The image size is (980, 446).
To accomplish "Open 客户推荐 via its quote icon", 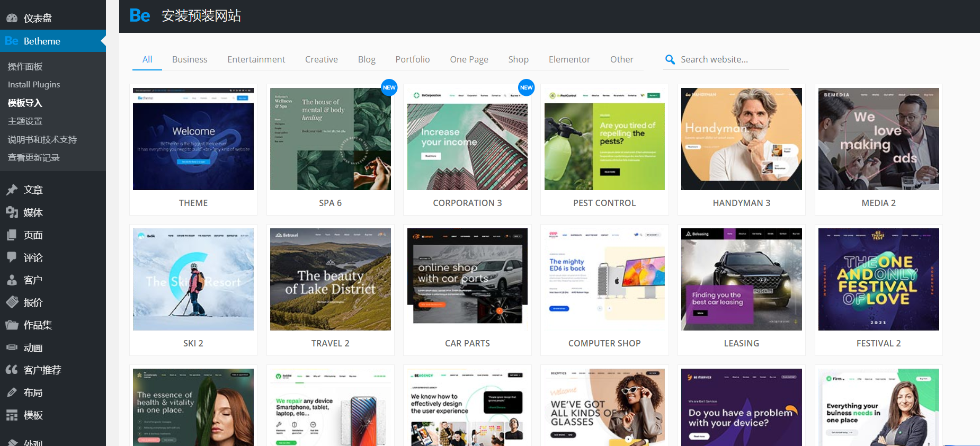I will [12, 370].
